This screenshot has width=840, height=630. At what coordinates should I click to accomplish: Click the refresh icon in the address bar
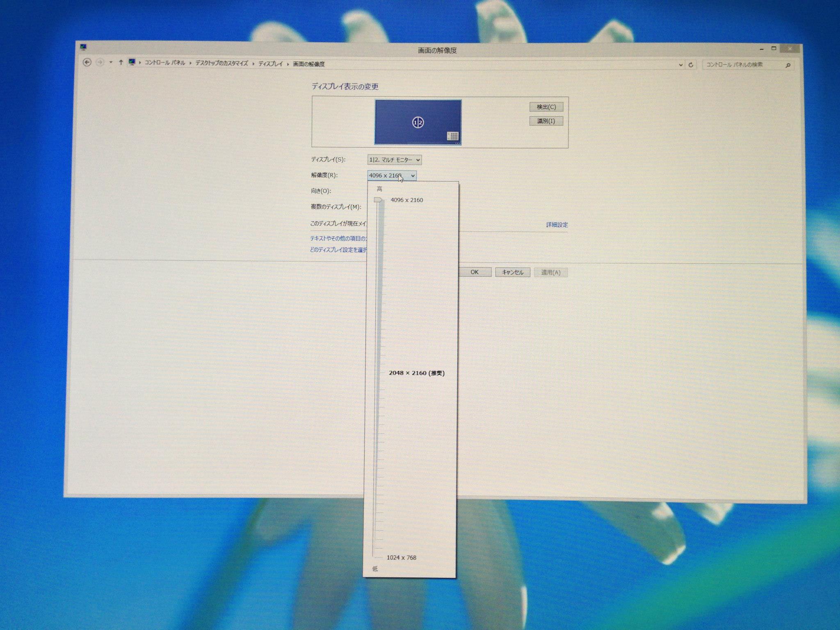point(691,65)
